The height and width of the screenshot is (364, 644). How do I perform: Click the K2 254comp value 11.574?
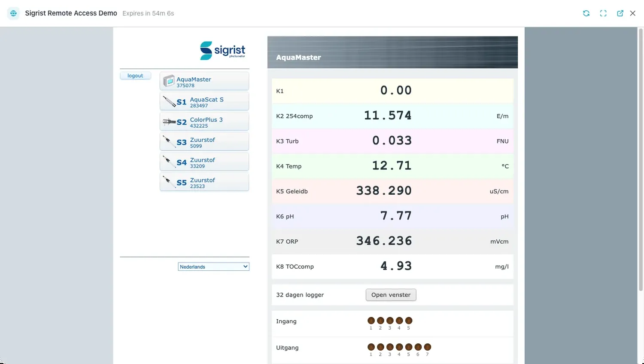[x=388, y=116]
